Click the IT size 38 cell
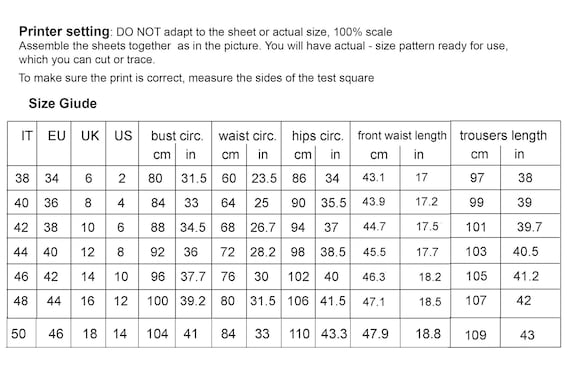 click(22, 178)
